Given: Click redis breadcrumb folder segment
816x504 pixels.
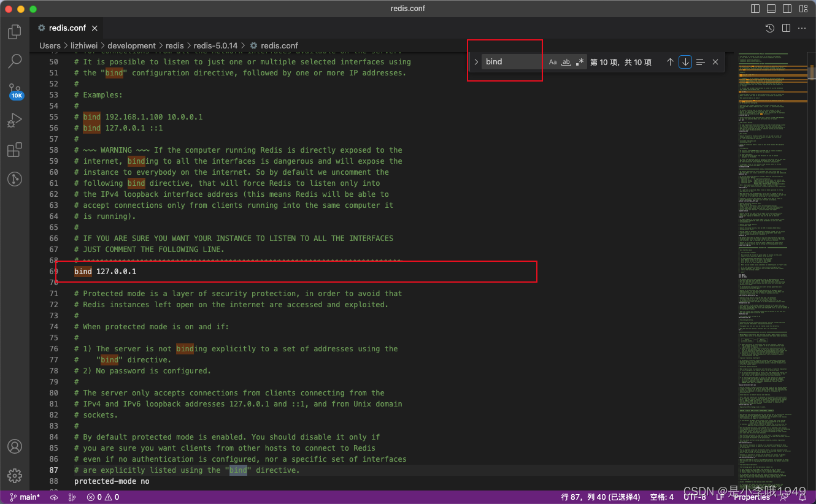Looking at the screenshot, I should pos(174,46).
